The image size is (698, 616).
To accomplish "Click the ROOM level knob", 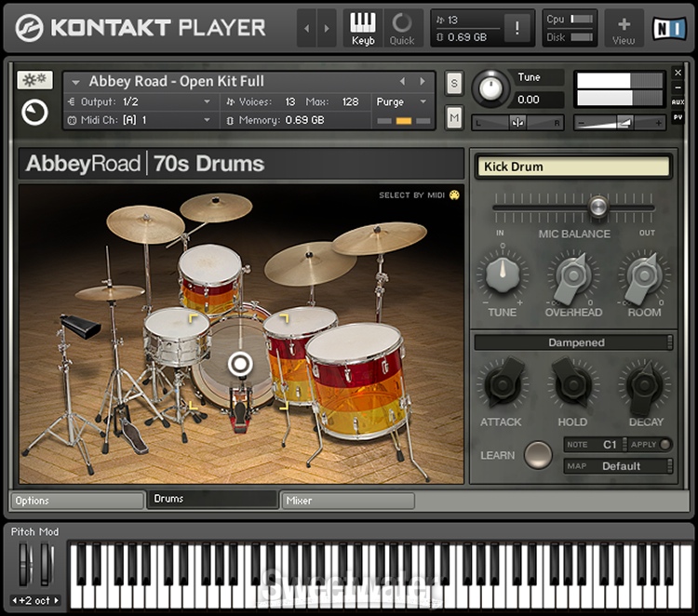I will tap(644, 276).
